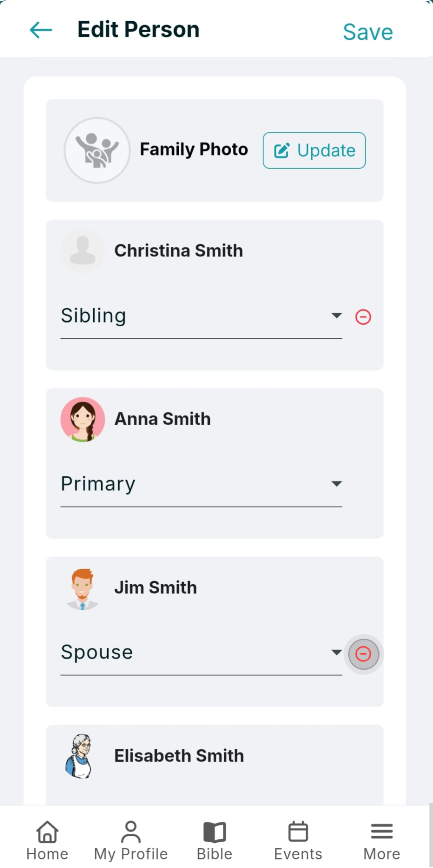
Task: Open the Events calendar icon
Action: pyautogui.click(x=298, y=832)
